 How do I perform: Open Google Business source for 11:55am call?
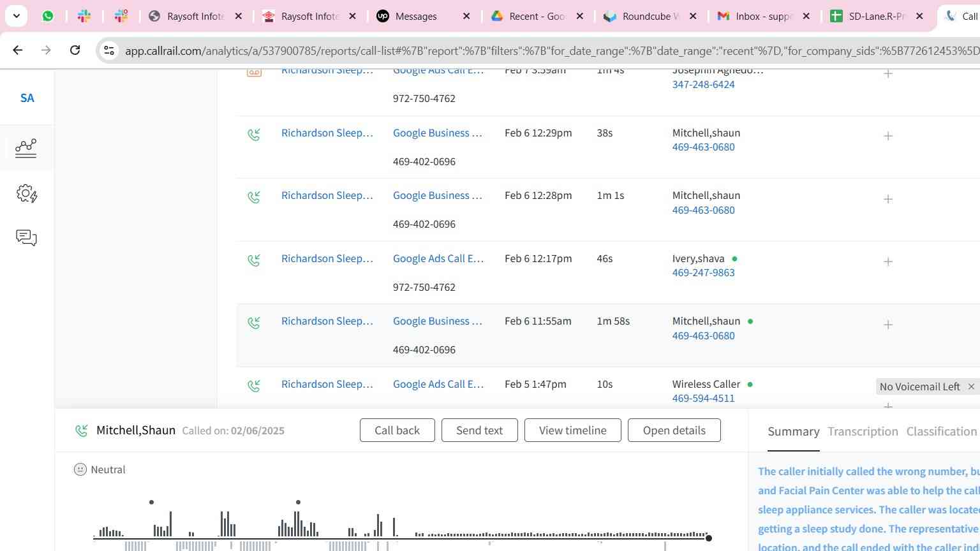pos(438,321)
